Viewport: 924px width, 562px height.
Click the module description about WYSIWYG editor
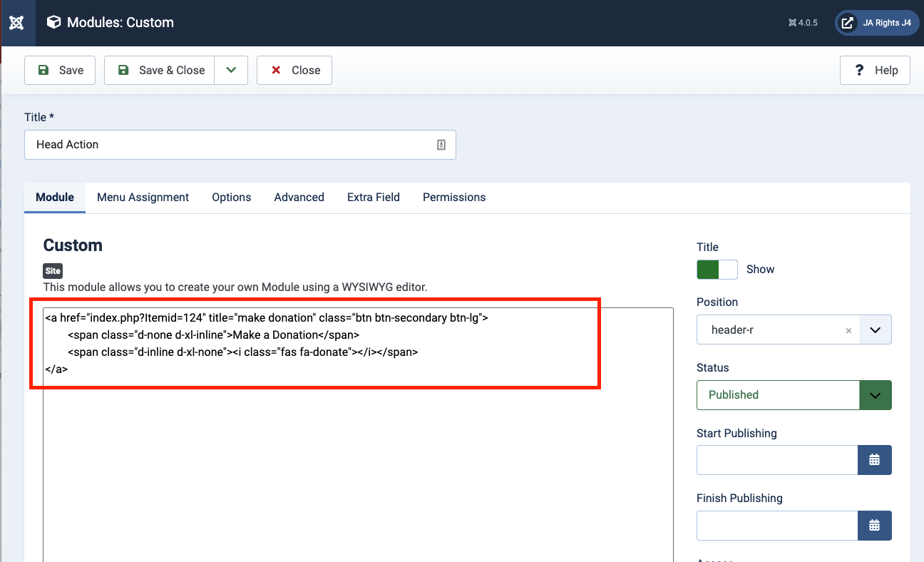pyautogui.click(x=235, y=287)
